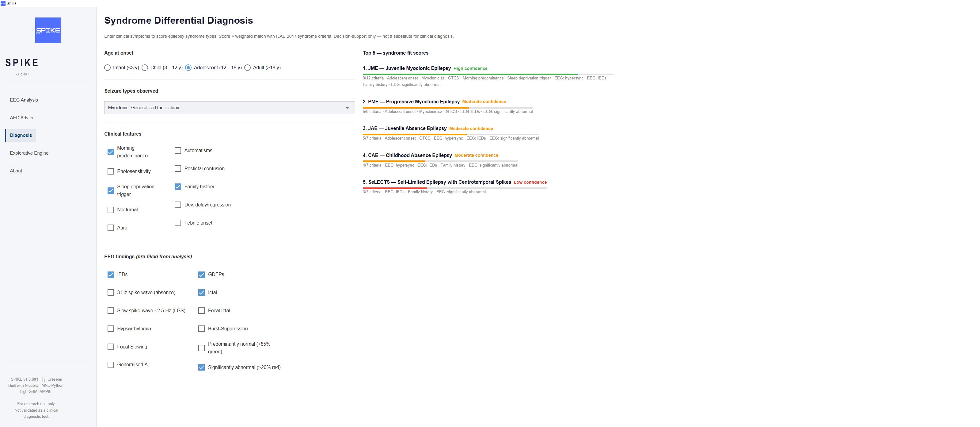Check Focal Ictal checkbox
980x427 pixels.
coord(201,310)
